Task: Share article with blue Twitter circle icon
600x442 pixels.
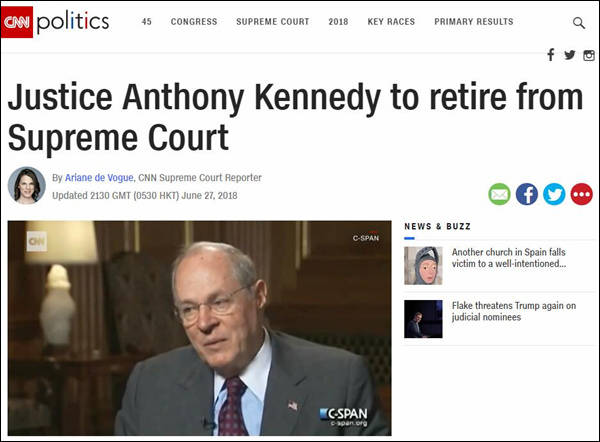Action: point(554,194)
